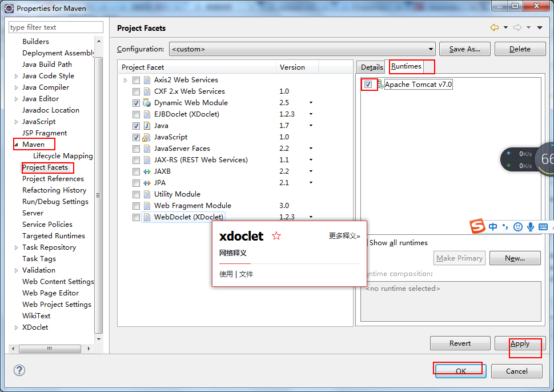
Task: Click the CXF 2.x Web Services document icon
Action: pyautogui.click(x=147, y=91)
